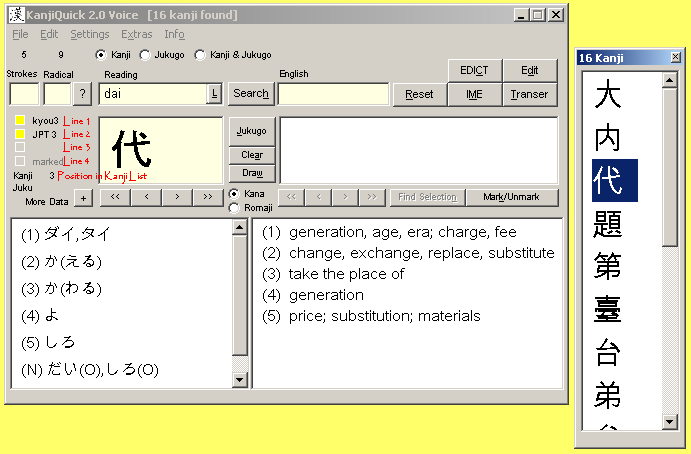Image resolution: width=691 pixels, height=454 pixels.
Task: Open the Settings menu
Action: point(90,34)
